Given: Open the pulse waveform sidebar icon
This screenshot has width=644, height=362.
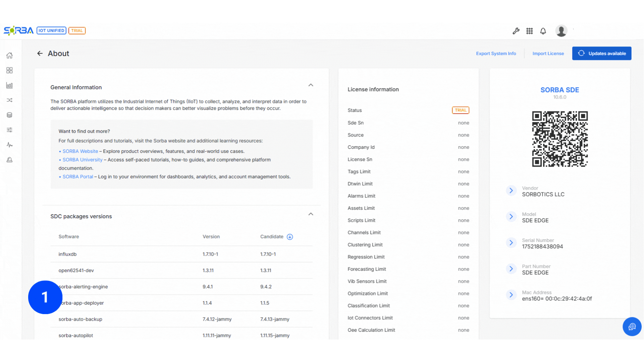Looking at the screenshot, I should tap(9, 145).
